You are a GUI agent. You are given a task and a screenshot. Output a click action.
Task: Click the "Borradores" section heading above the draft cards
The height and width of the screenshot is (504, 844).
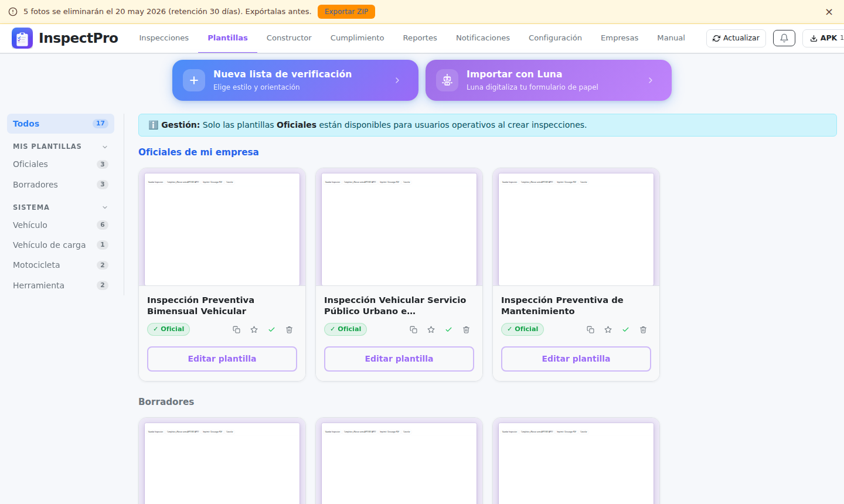click(166, 402)
